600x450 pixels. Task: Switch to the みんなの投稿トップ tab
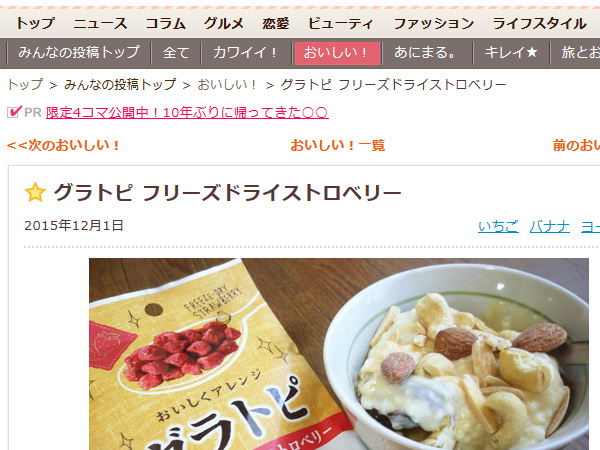[79, 52]
